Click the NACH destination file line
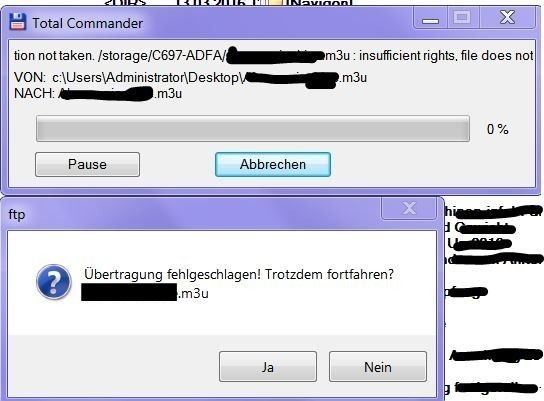Image resolution: width=544 pixels, height=401 pixels. pyautogui.click(x=98, y=94)
